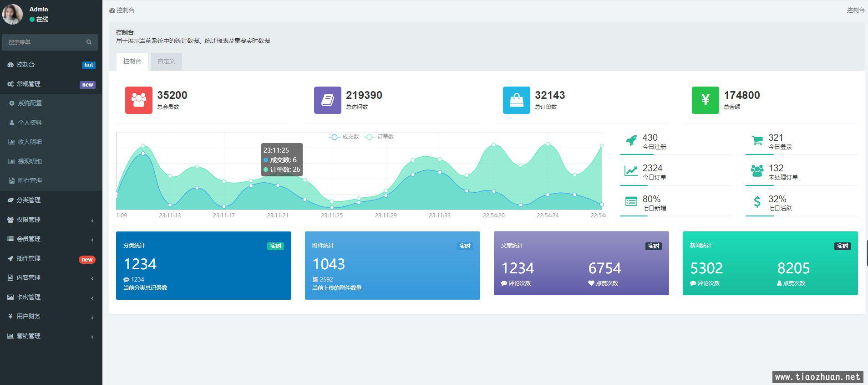Expand the 权限管理 chevron
Viewport: 868px width, 385px height.
click(92, 221)
